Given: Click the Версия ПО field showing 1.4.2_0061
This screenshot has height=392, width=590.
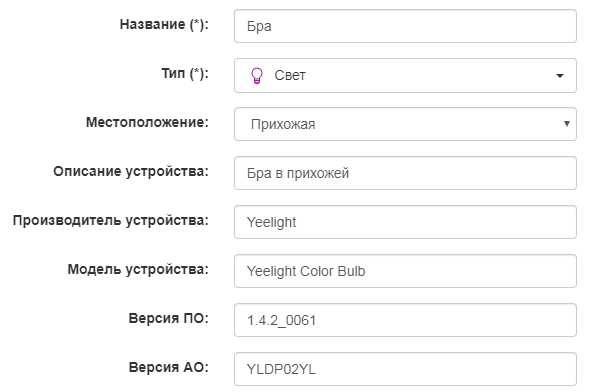Looking at the screenshot, I should point(405,320).
